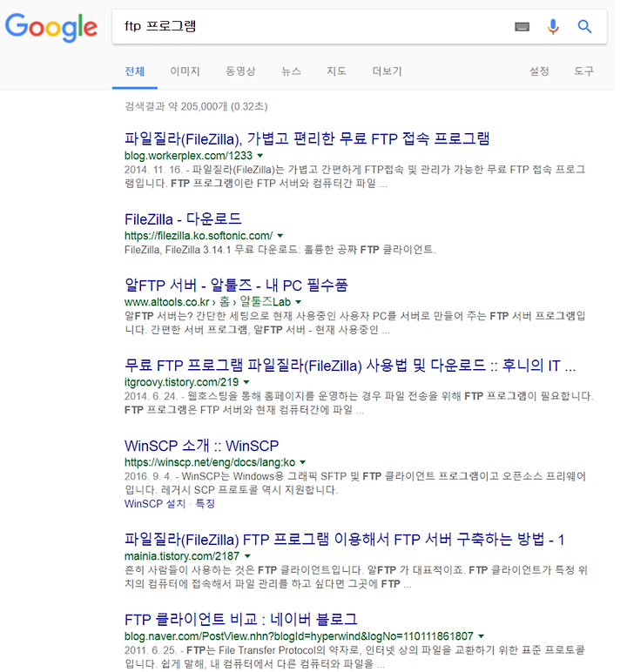Open '파일질라(FileZilla), 가볍고 편리한 무료 FTP 접속 프로그램' result
The image size is (627, 672).
pyautogui.click(x=307, y=139)
